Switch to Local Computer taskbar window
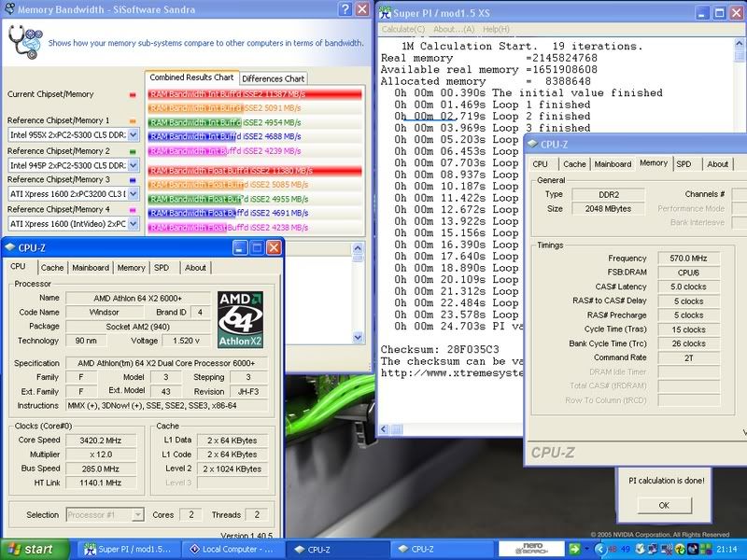The width and height of the screenshot is (747, 560). tap(229, 549)
